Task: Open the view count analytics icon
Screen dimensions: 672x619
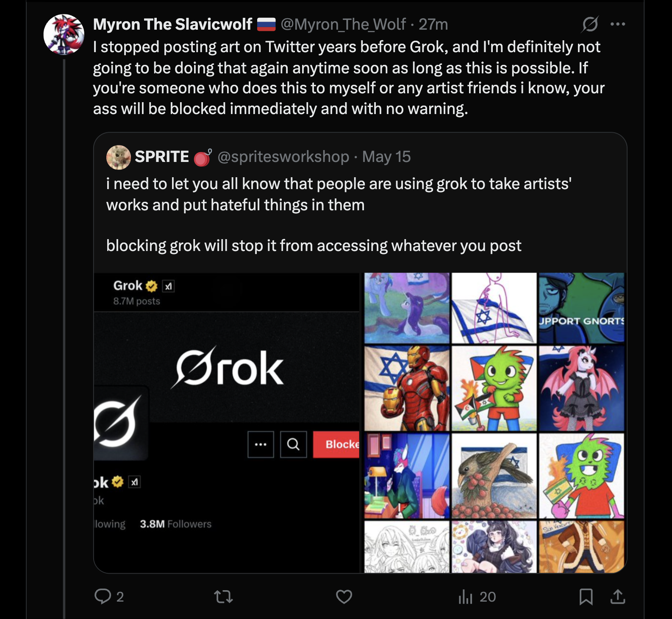Action: pos(466,597)
